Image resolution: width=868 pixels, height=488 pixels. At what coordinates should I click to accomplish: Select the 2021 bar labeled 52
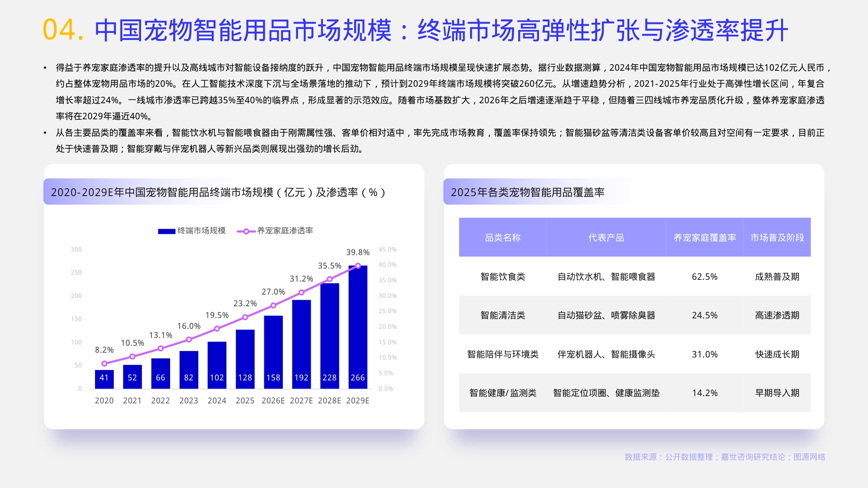[x=132, y=377]
